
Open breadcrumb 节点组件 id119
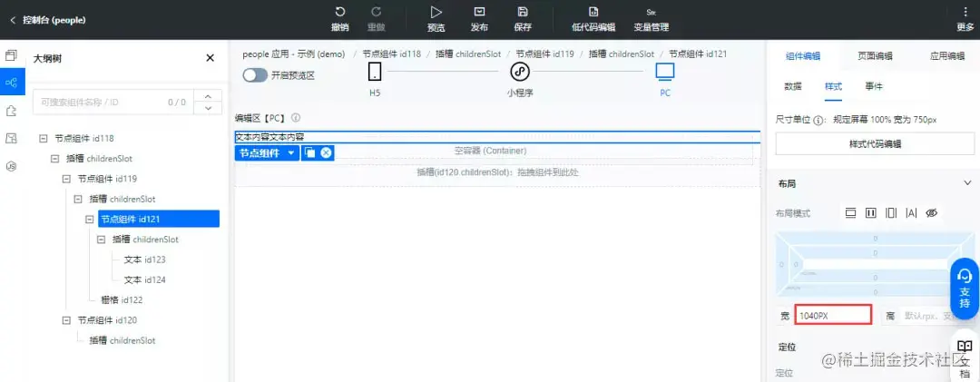pos(545,54)
